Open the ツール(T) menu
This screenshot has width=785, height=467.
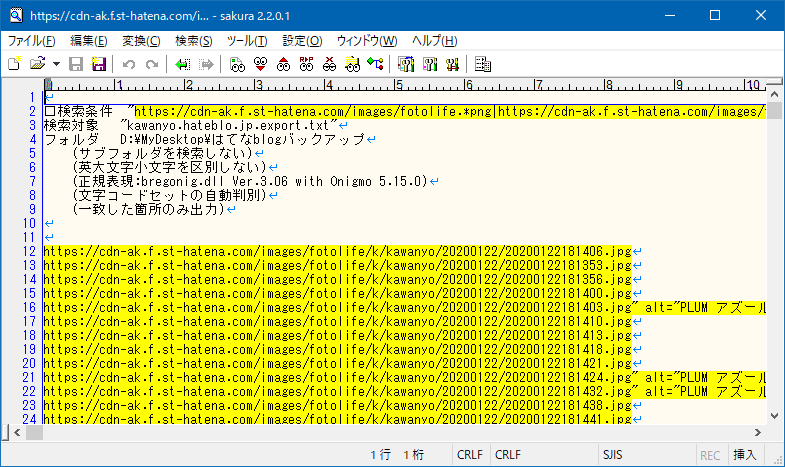click(247, 41)
